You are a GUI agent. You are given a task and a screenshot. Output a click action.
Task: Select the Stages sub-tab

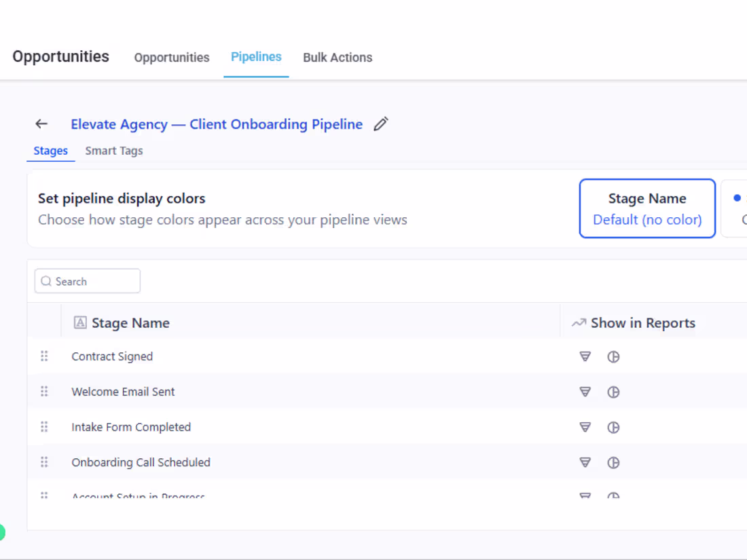tap(50, 151)
